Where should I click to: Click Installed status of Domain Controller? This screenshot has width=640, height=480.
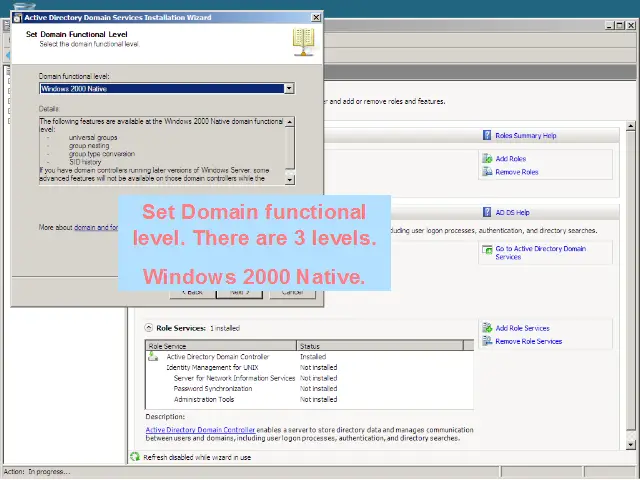click(313, 357)
